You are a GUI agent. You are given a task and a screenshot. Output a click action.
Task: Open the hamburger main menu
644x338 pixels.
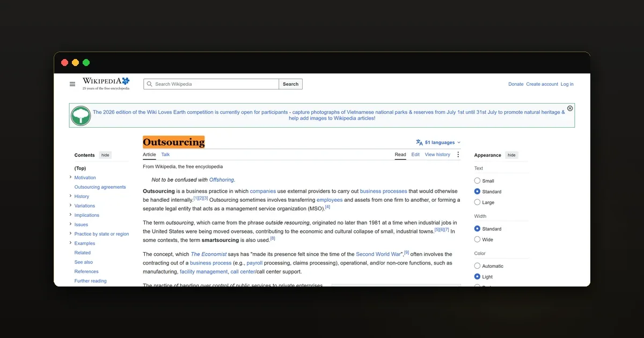point(72,84)
